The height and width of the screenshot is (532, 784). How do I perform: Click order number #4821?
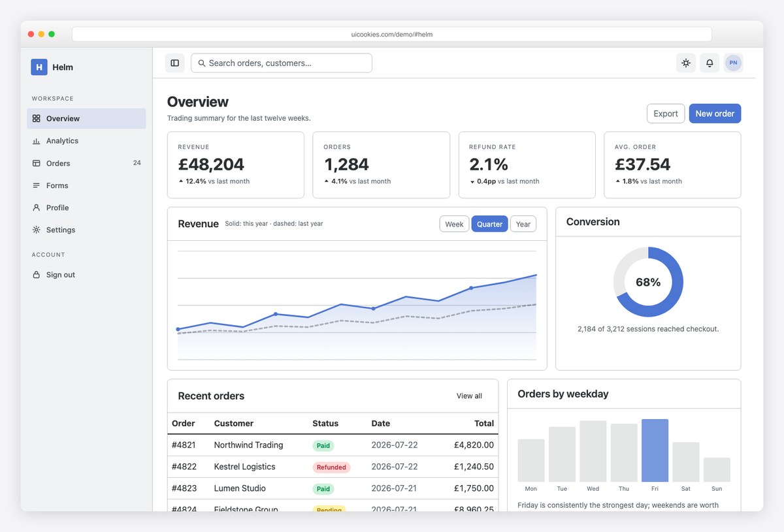(184, 445)
